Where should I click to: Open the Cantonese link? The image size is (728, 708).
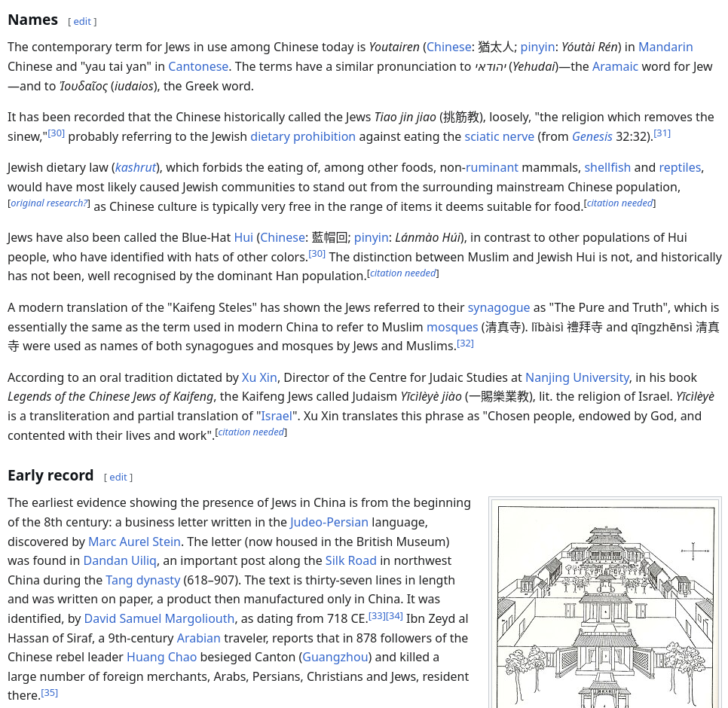click(198, 66)
